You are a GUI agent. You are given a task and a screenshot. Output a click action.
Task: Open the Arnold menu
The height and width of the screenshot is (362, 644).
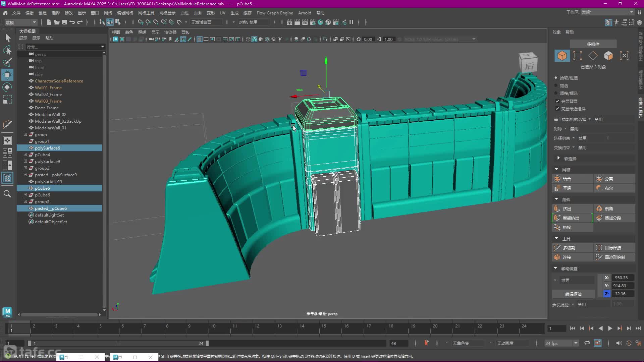(x=304, y=13)
